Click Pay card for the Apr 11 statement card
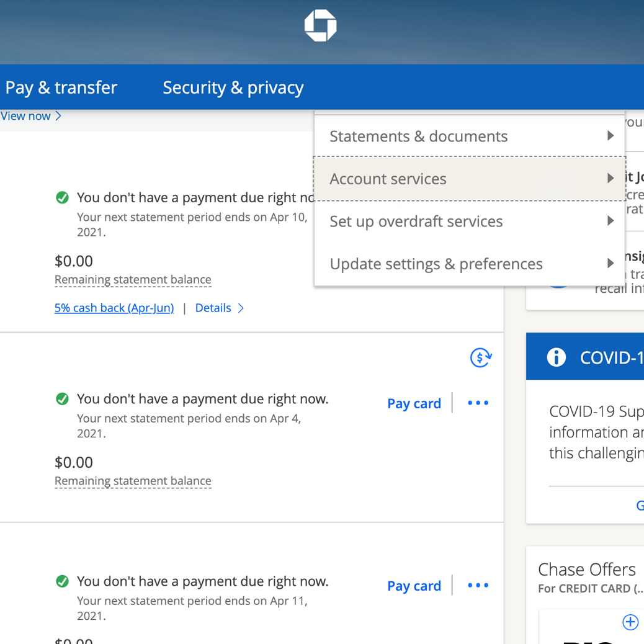644x644 pixels. pyautogui.click(x=414, y=586)
